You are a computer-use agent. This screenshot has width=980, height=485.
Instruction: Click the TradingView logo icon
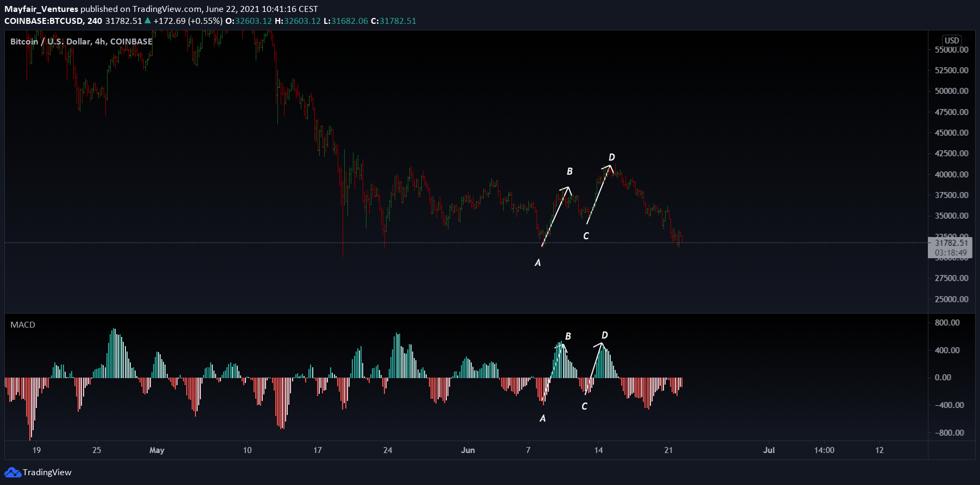tap(12, 473)
